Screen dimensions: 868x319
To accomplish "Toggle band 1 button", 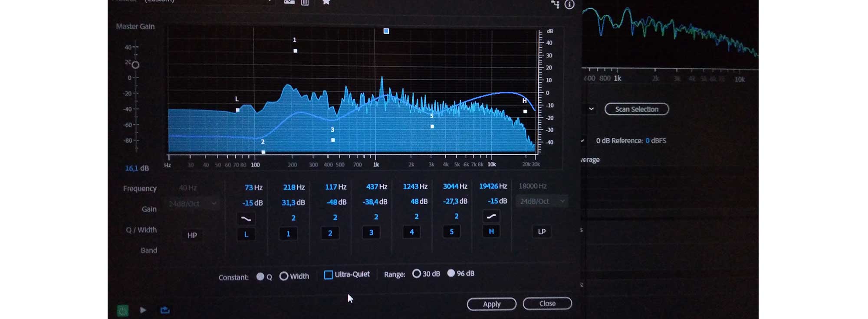I will point(288,234).
